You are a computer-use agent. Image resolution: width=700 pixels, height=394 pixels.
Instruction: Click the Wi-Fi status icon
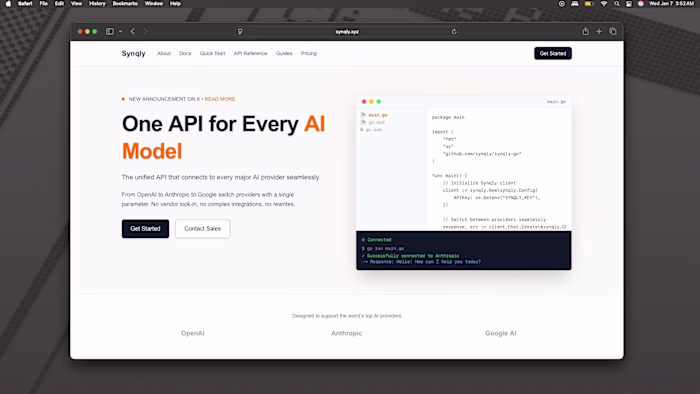pyautogui.click(x=604, y=4)
